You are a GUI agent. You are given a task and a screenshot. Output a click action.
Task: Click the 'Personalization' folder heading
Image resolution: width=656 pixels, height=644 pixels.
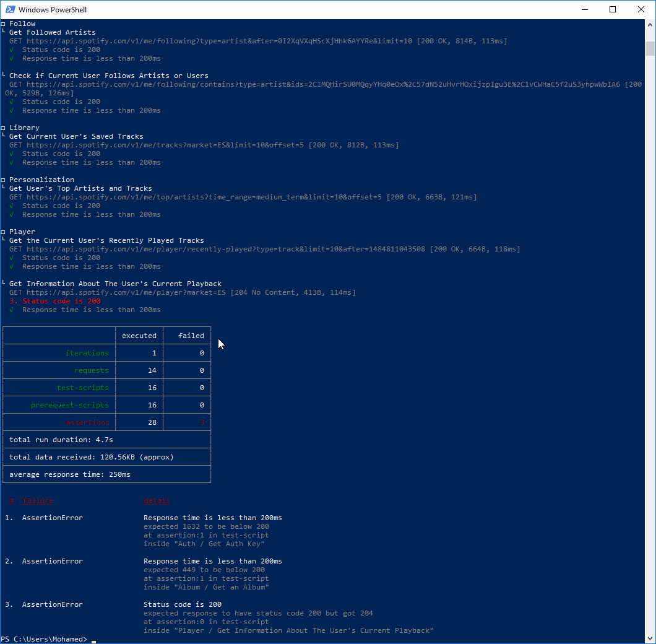point(41,180)
